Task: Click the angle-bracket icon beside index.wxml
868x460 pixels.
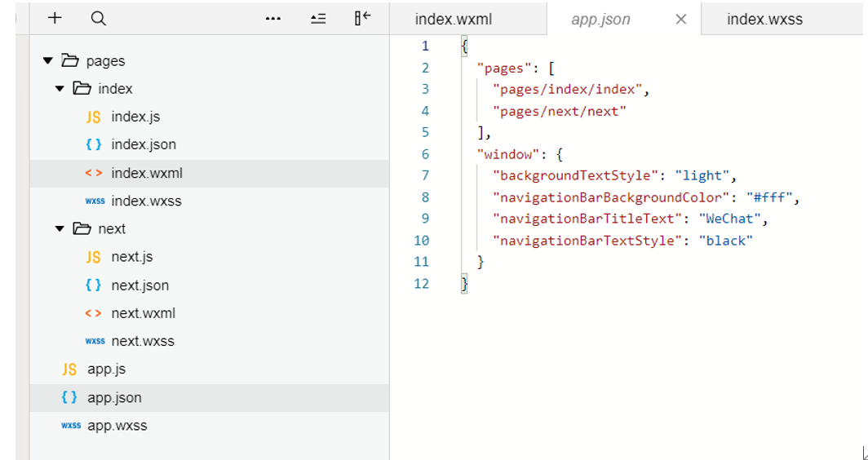Action: point(94,173)
